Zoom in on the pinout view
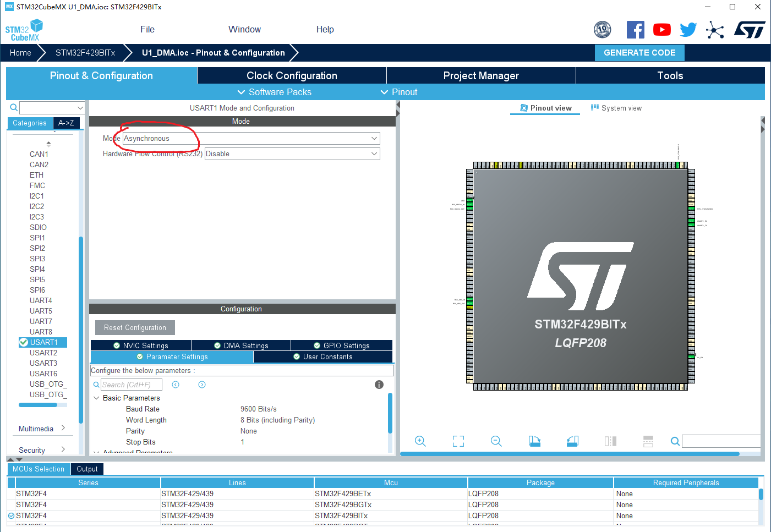The image size is (771, 532). pos(420,441)
